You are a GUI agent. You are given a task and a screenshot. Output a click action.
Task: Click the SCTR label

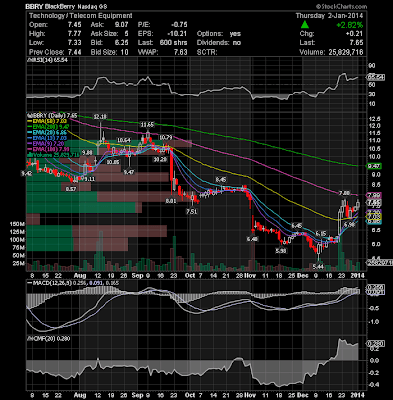click(207, 52)
